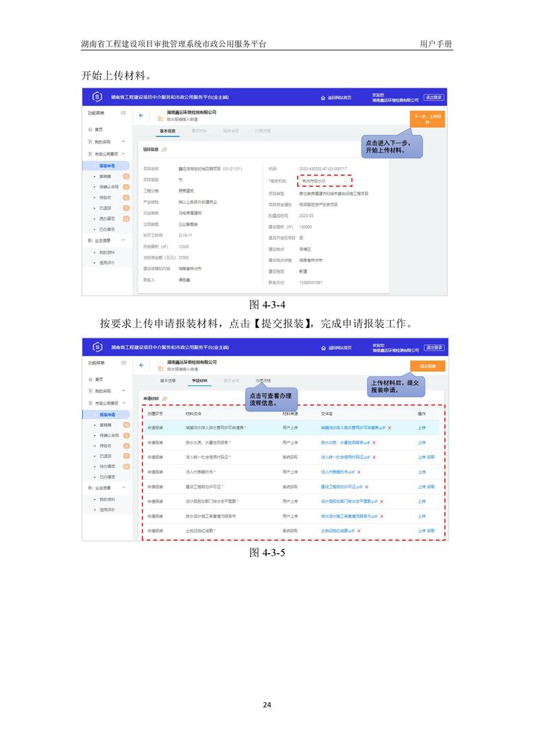This screenshot has height=756, width=534.
Task: Select the 基本信息 tab in figure 4-3-5
Action: (x=168, y=381)
